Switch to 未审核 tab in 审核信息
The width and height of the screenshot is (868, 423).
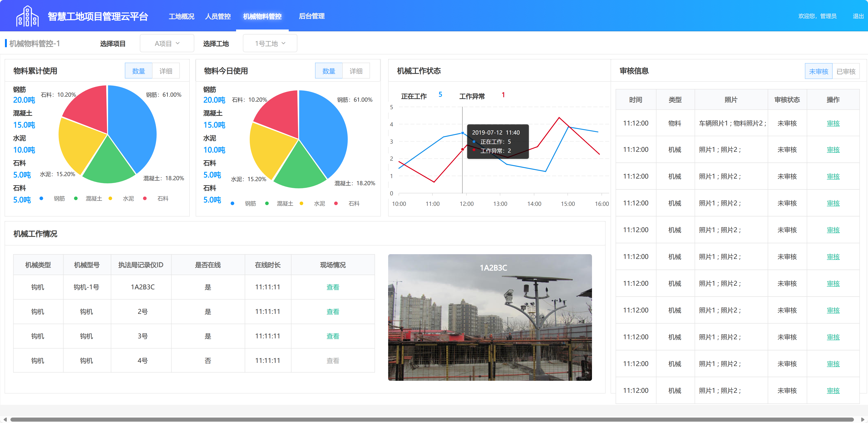(819, 71)
